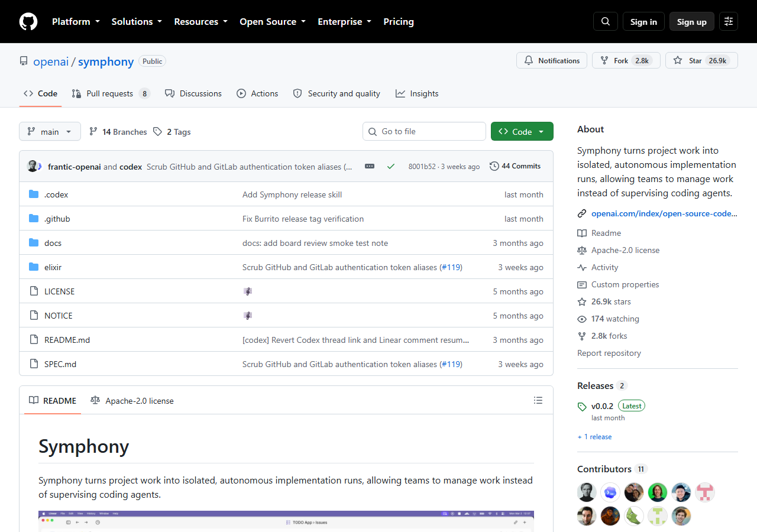Expand the Resources menu
The width and height of the screenshot is (757, 532).
200,22
